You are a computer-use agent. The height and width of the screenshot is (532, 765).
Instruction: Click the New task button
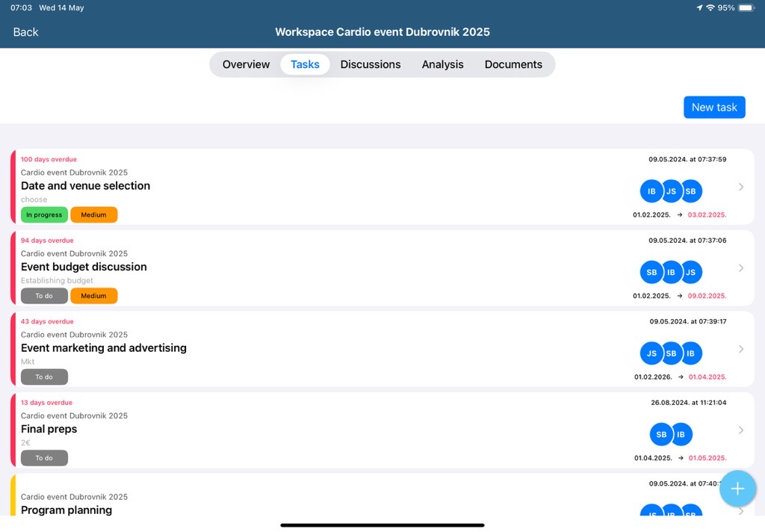pyautogui.click(x=714, y=108)
